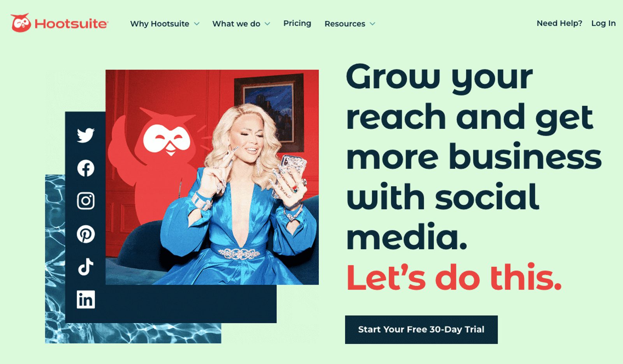Image resolution: width=623 pixels, height=364 pixels.
Task: Open the What we do menu
Action: [x=236, y=24]
